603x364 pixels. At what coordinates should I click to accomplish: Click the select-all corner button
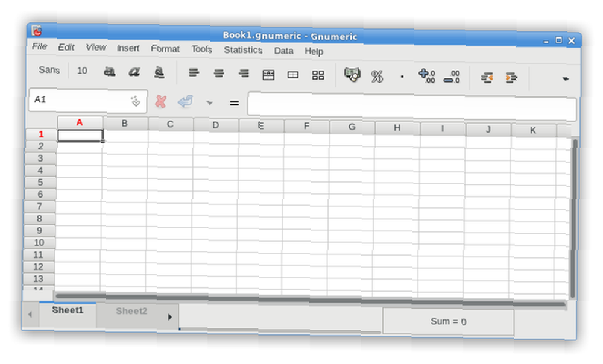42,121
